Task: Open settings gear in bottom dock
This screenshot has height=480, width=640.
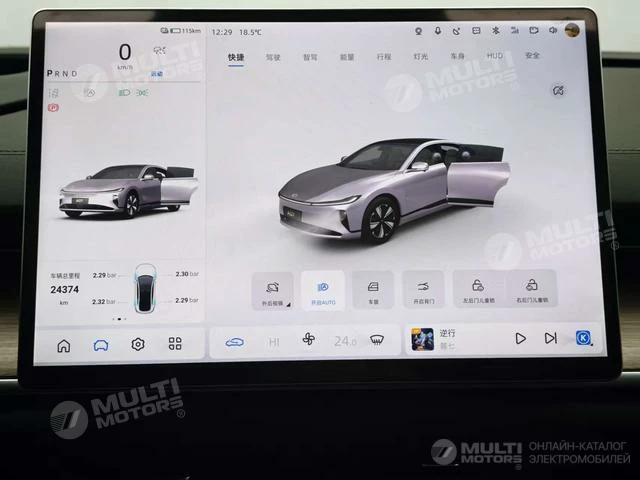Action: (138, 345)
